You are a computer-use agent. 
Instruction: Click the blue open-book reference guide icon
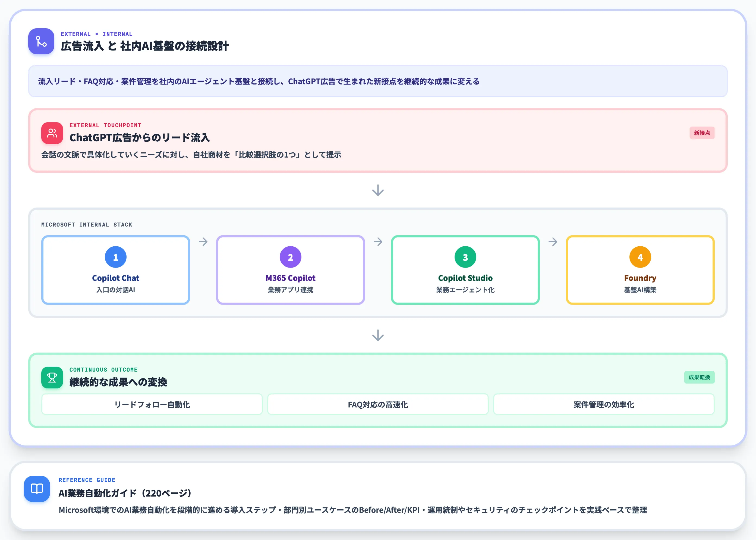[37, 489]
